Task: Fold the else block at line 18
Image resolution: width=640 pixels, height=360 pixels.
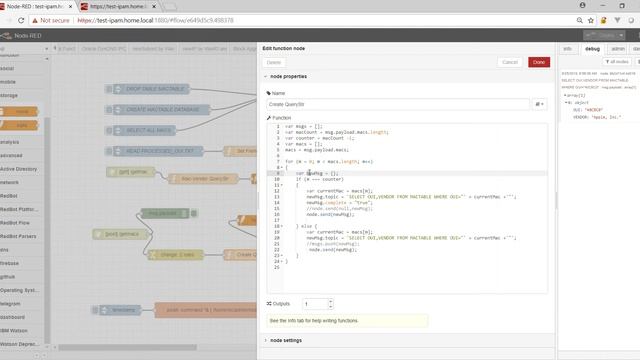Action: click(x=282, y=226)
